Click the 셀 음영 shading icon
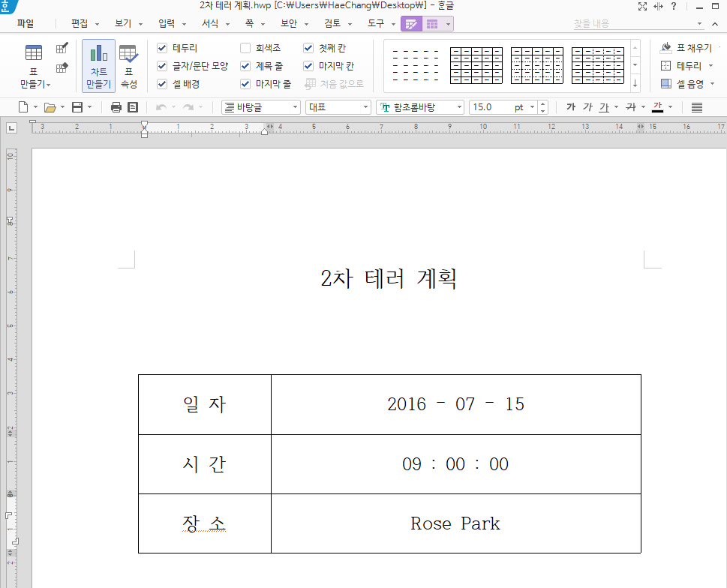Image resolution: width=727 pixels, height=588 pixels. pos(666,84)
